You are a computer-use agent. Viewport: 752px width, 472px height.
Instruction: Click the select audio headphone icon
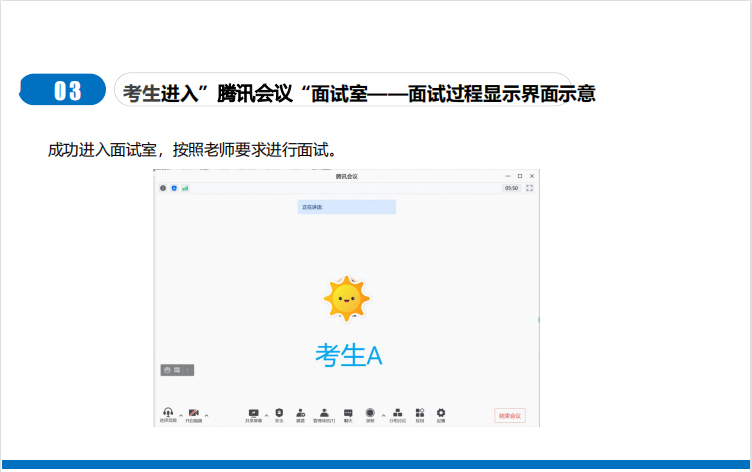point(168,413)
